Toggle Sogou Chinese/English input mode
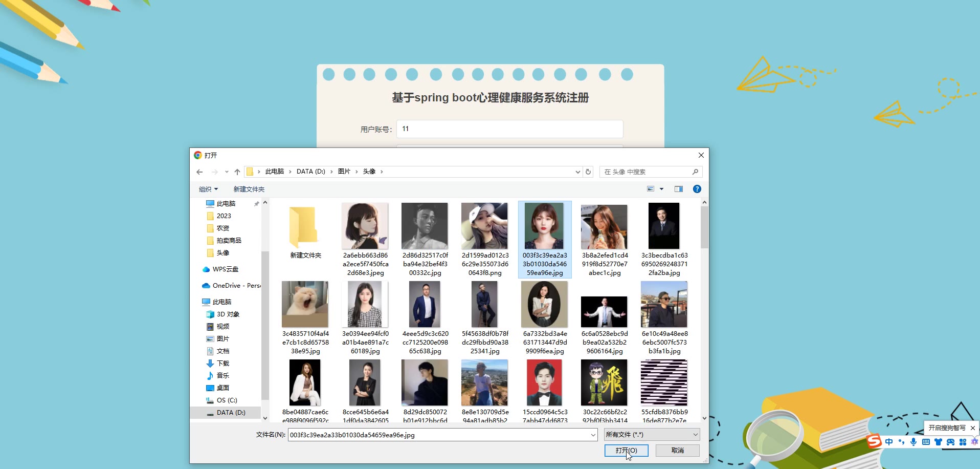The width and height of the screenshot is (980, 469). pos(889,442)
